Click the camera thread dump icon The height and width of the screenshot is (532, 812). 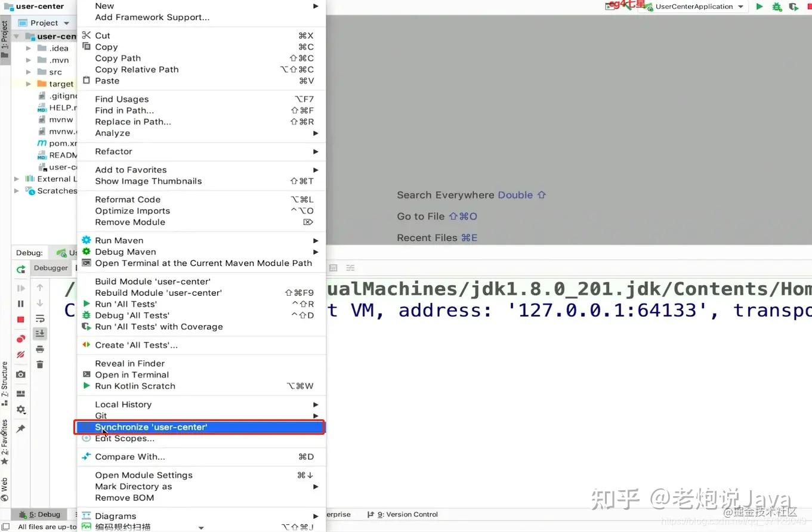[21, 375]
